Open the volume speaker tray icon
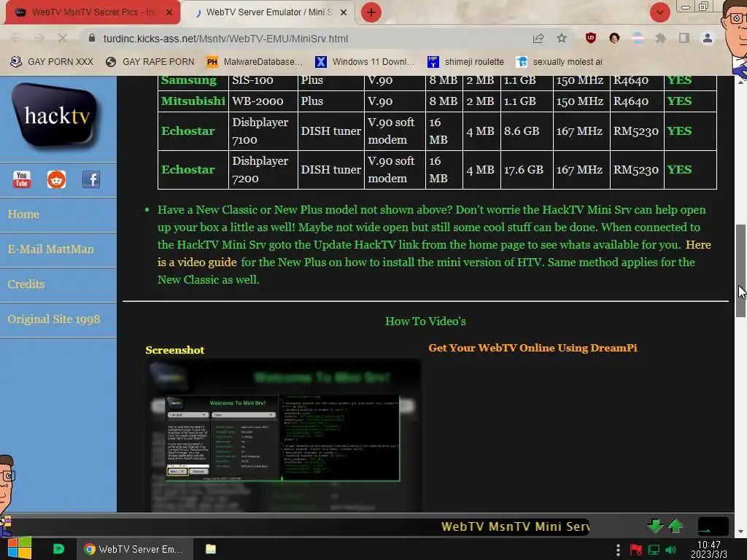 pos(671,550)
